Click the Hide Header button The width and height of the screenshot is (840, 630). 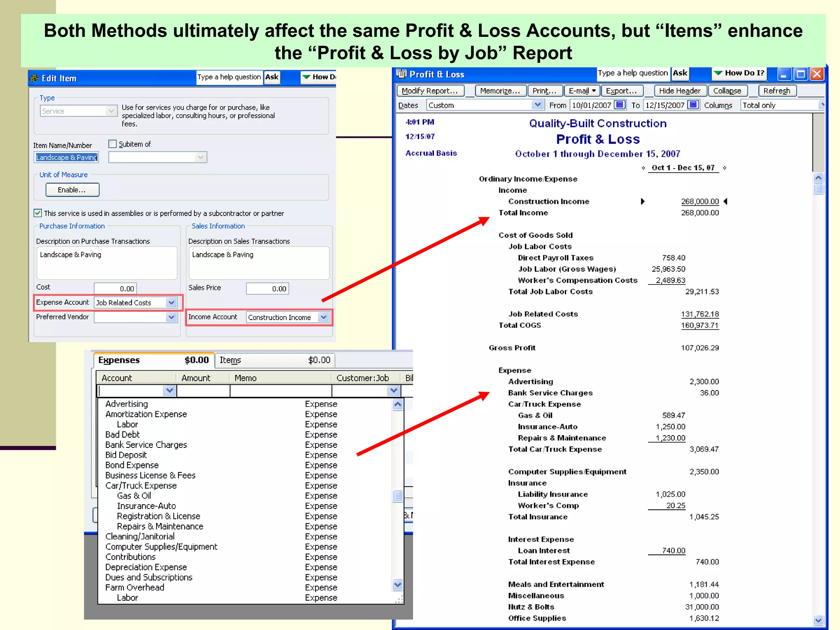click(680, 91)
